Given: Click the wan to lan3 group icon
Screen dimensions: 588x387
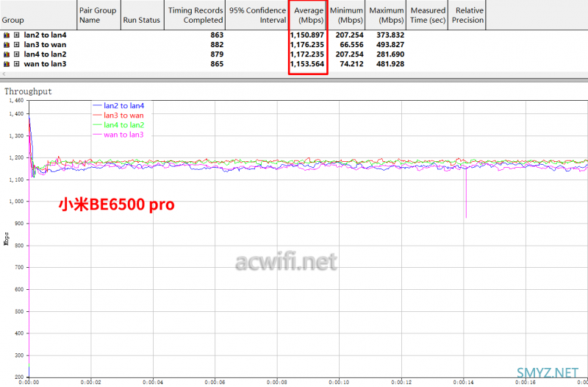Looking at the screenshot, I should tap(7, 64).
